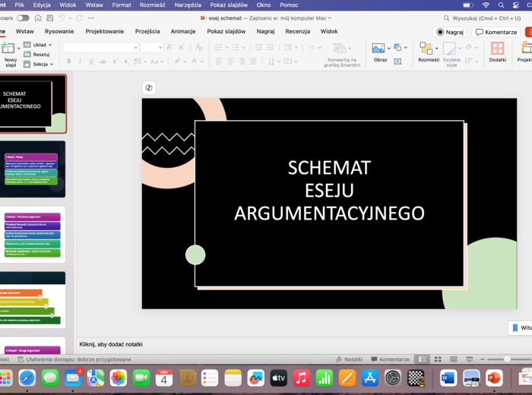Toggle the Komentarze pane in status bar

(x=390, y=359)
